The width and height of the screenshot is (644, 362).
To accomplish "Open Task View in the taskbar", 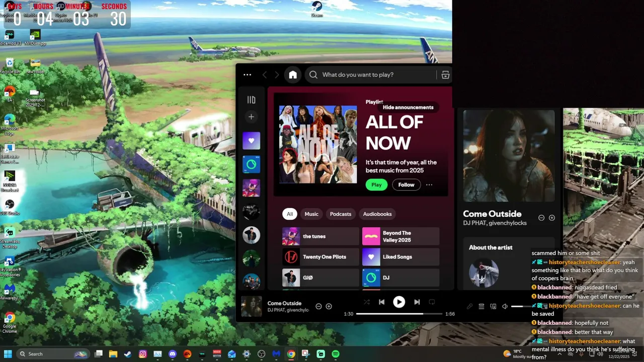I will [99, 354].
